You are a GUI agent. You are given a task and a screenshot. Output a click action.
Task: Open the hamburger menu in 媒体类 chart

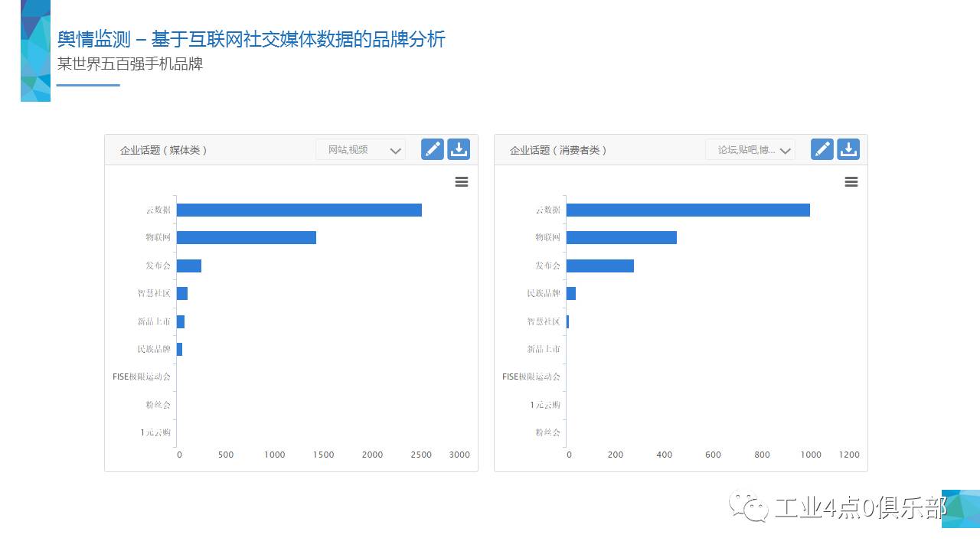(x=461, y=181)
